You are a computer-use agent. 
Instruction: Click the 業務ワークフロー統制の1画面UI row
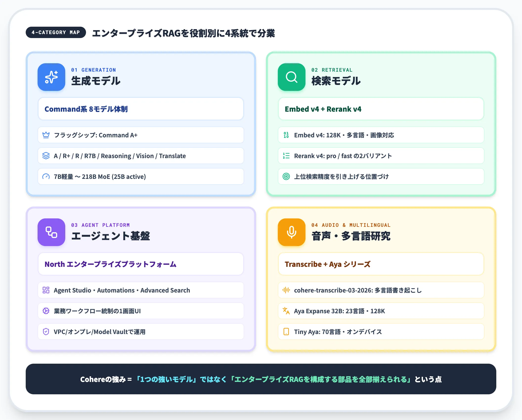(x=141, y=311)
